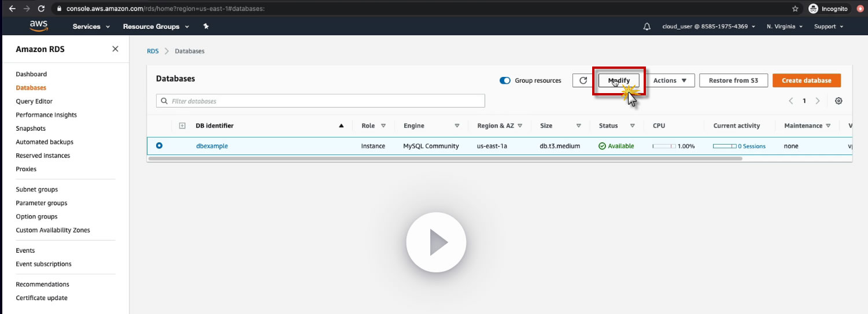Open Parameter groups in sidebar
The width and height of the screenshot is (868, 314).
42,203
